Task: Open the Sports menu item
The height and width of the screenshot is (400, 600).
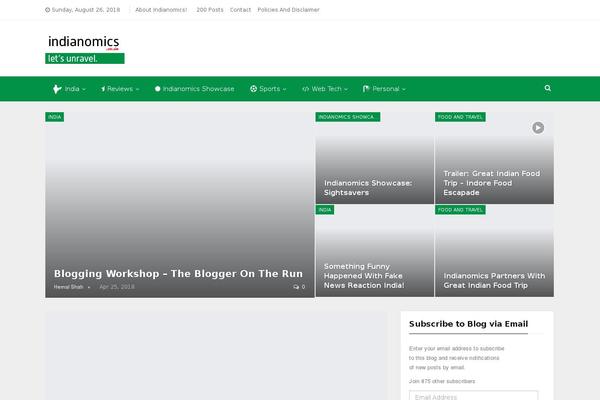Action: (x=269, y=89)
